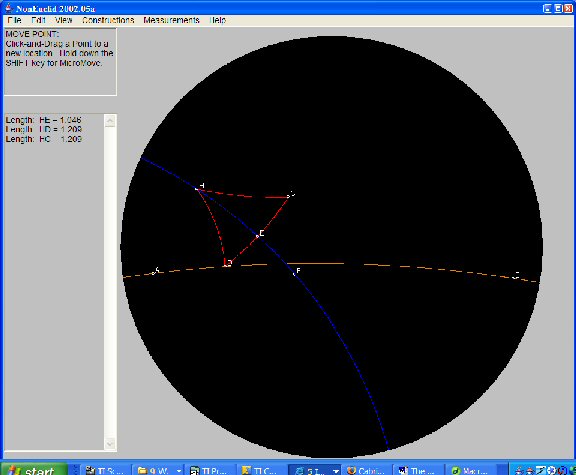Open the View menu
The image size is (576, 475).
pos(63,20)
